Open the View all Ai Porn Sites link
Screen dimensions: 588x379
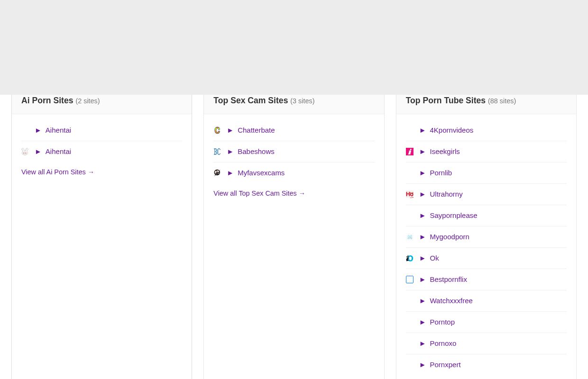click(57, 172)
